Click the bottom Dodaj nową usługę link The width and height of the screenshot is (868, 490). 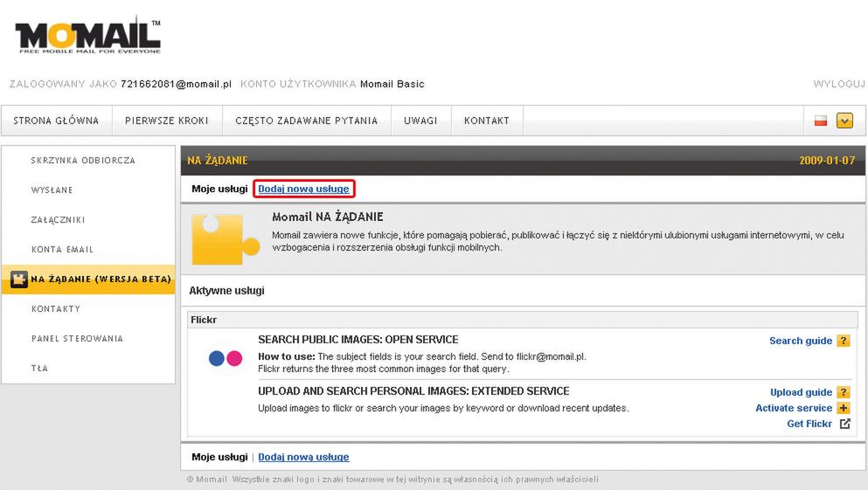coord(303,457)
